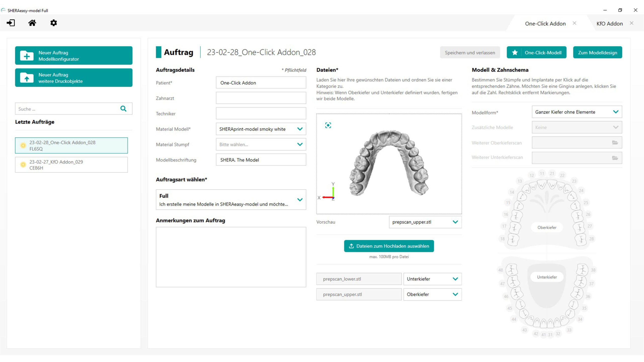The width and height of the screenshot is (644, 362).
Task: Switch to the One-Click Addon tab
Action: coord(545,24)
